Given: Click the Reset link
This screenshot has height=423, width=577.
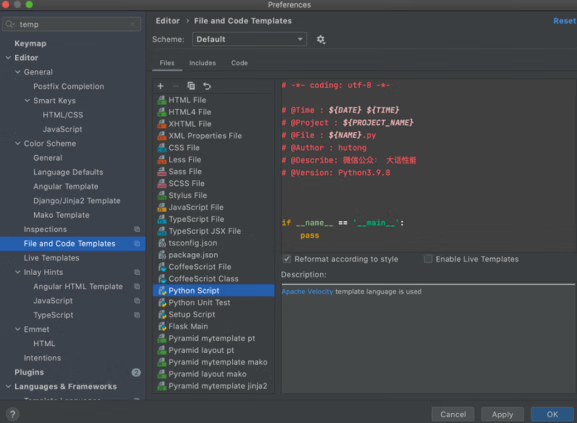Looking at the screenshot, I should coord(564,21).
